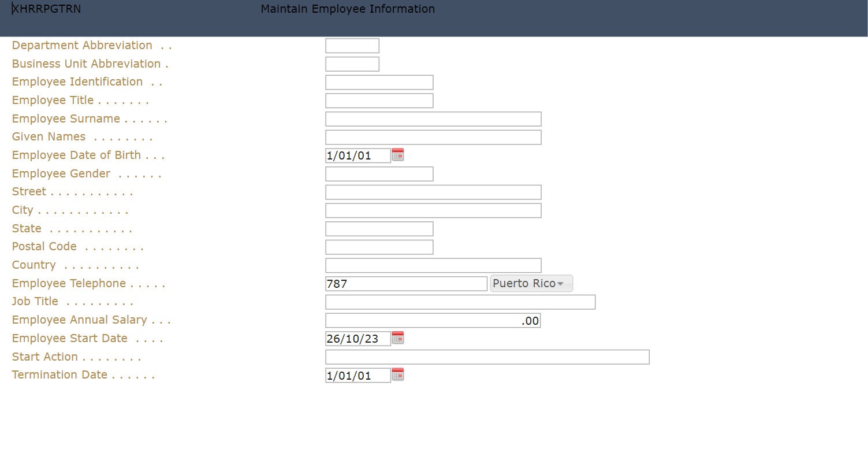This screenshot has width=868, height=471.
Task: Open the Employee Start Date calendar picker
Action: point(398,338)
